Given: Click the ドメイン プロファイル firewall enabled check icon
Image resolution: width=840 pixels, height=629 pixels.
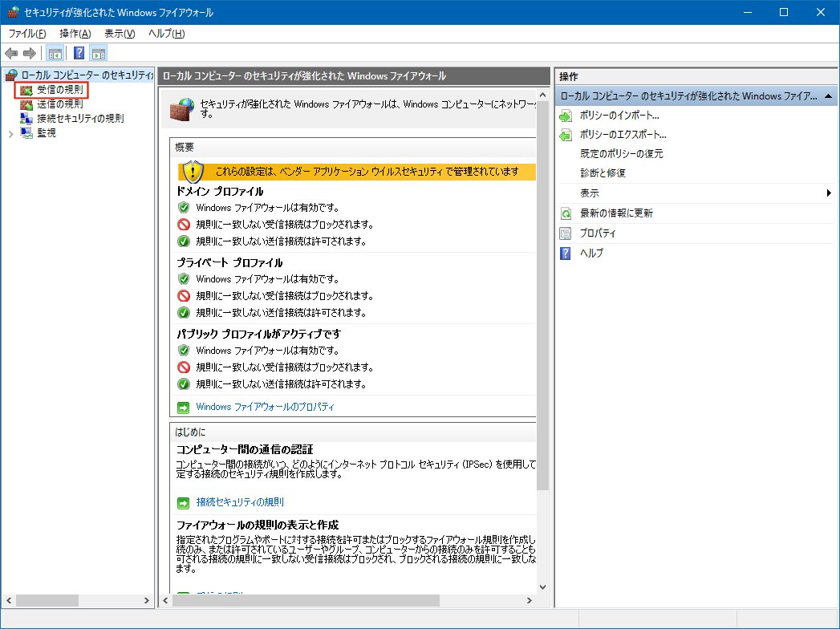Looking at the screenshot, I should click(184, 207).
